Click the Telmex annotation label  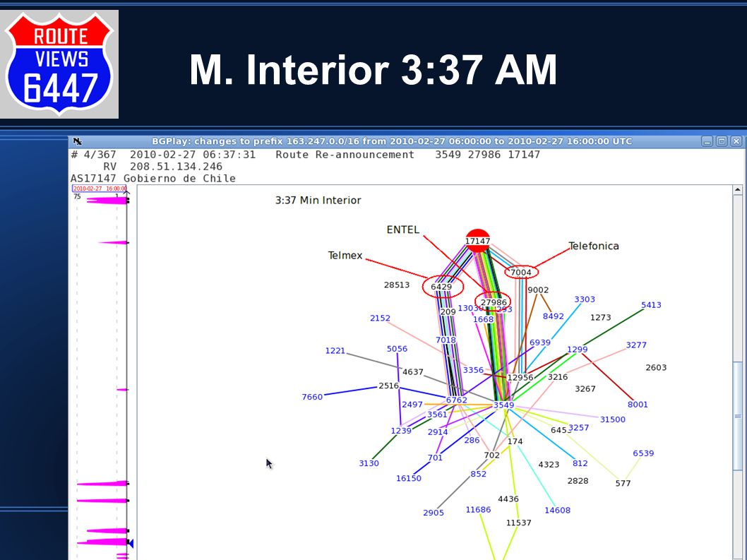click(x=345, y=256)
